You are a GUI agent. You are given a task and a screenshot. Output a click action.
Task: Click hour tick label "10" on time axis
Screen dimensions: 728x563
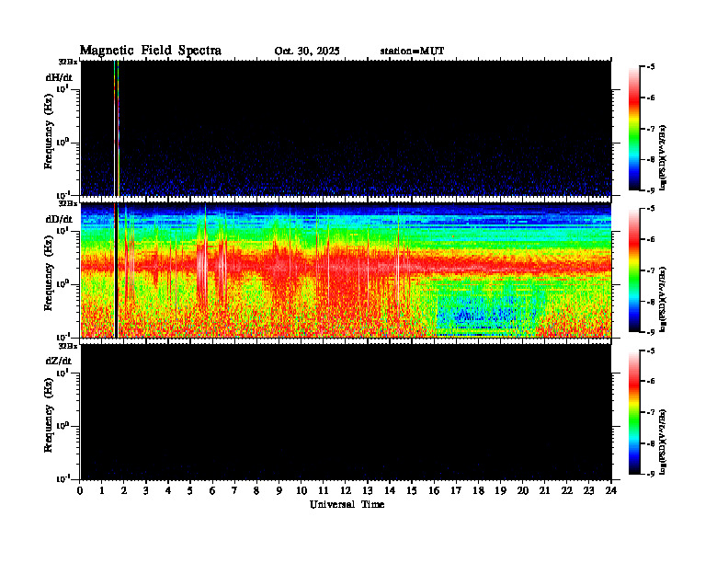(301, 491)
